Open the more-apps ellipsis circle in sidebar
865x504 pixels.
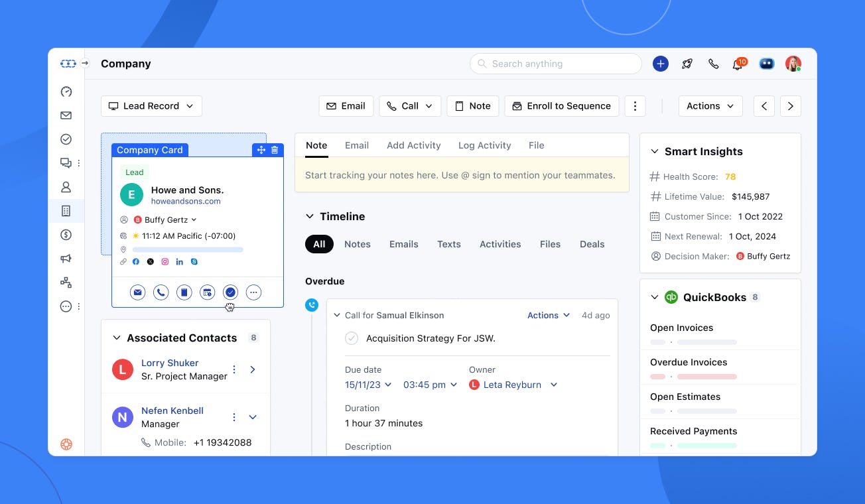pyautogui.click(x=66, y=306)
